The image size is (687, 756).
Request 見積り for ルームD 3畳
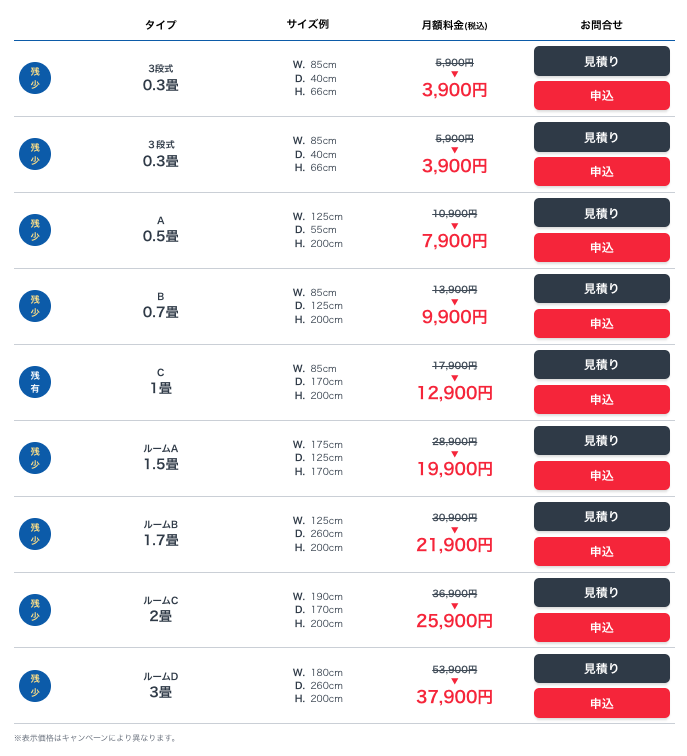(602, 668)
